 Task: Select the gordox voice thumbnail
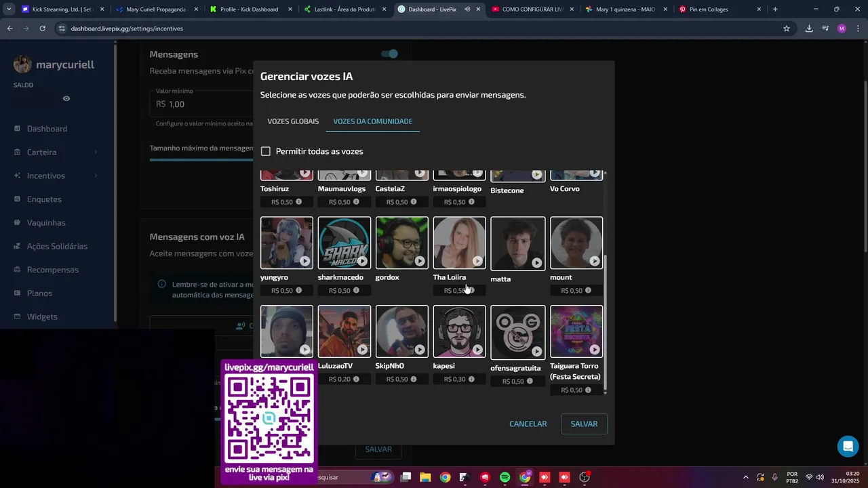[401, 243]
